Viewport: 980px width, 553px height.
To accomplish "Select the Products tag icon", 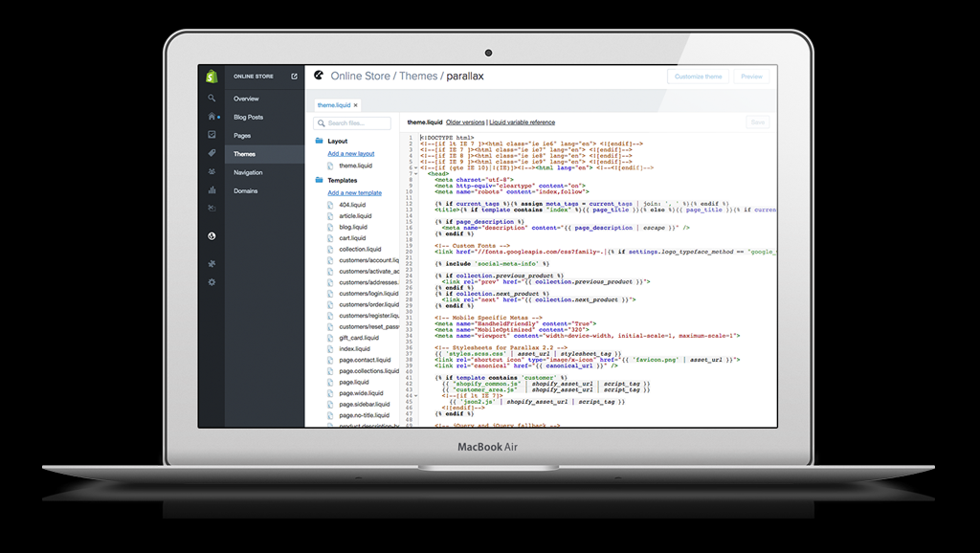I will tap(212, 153).
